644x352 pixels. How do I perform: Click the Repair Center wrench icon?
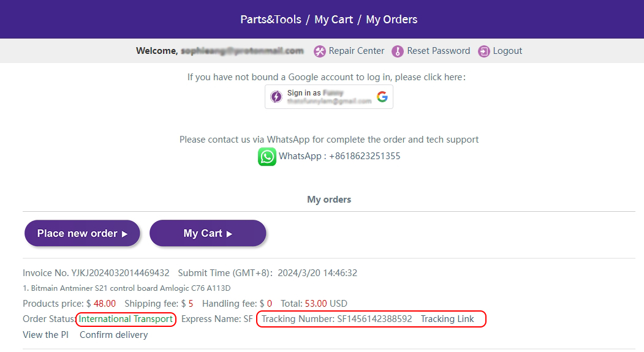click(x=319, y=51)
